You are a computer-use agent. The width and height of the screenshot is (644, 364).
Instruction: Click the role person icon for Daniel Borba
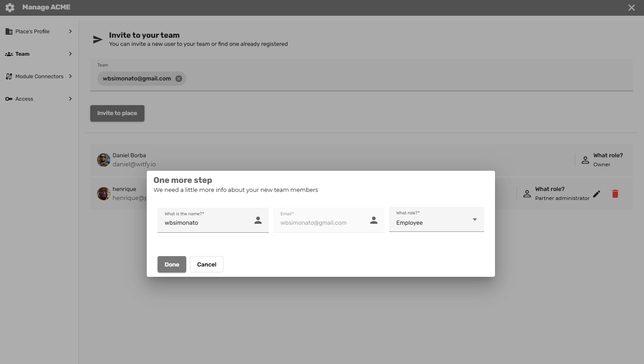point(585,160)
